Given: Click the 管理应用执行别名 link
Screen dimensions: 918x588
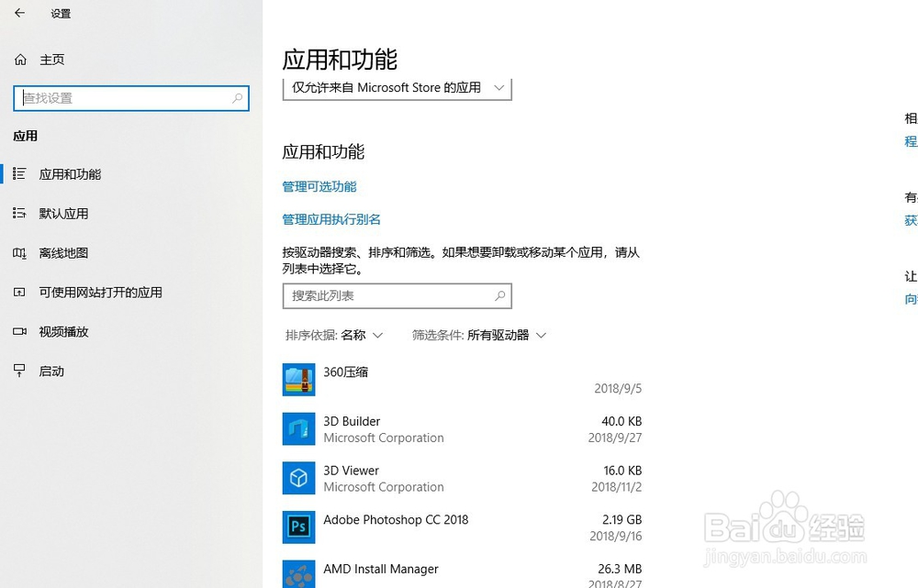Looking at the screenshot, I should point(331,219).
